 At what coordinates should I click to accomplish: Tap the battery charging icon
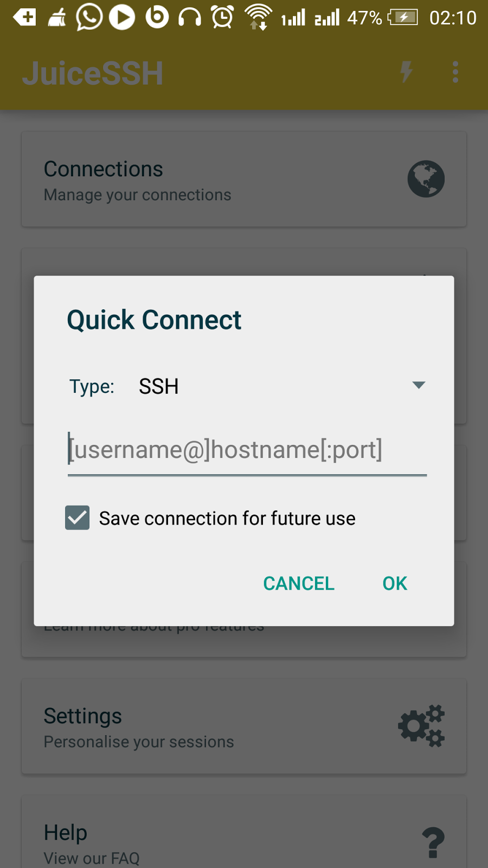click(x=403, y=17)
